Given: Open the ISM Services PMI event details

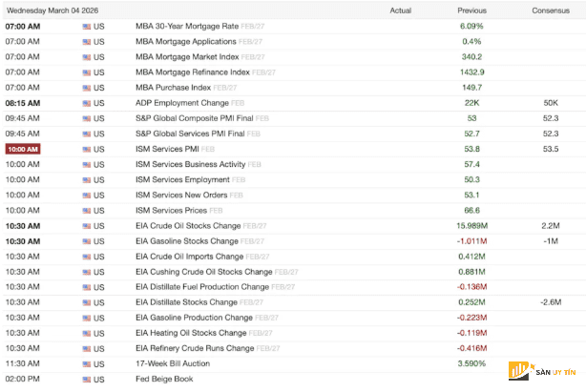Looking at the screenshot, I should tap(167, 149).
